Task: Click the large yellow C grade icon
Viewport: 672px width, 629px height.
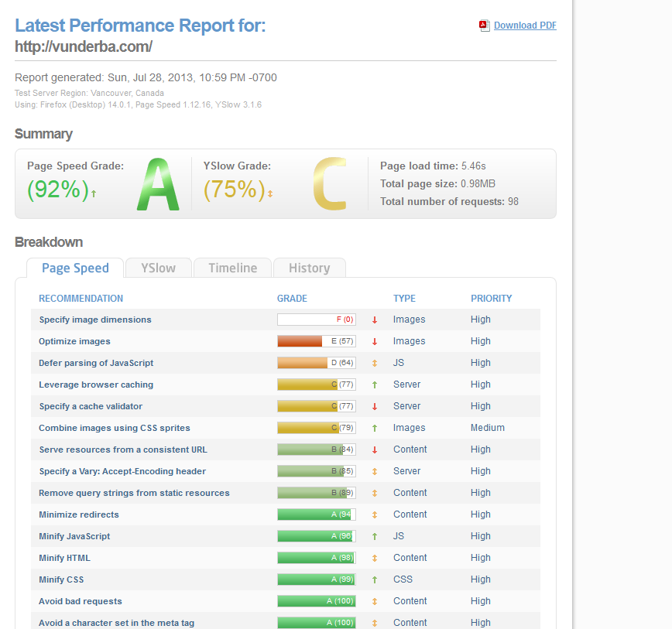Action: [330, 184]
